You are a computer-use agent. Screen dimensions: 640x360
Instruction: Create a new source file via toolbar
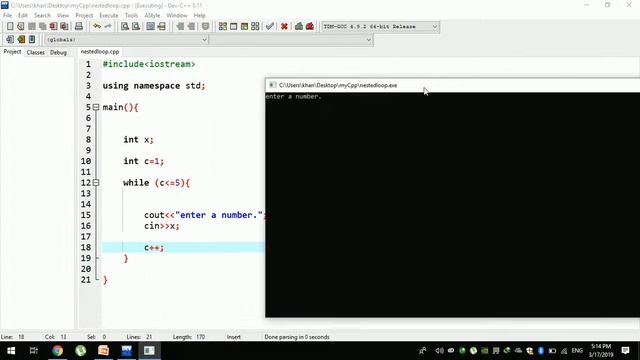10,27
